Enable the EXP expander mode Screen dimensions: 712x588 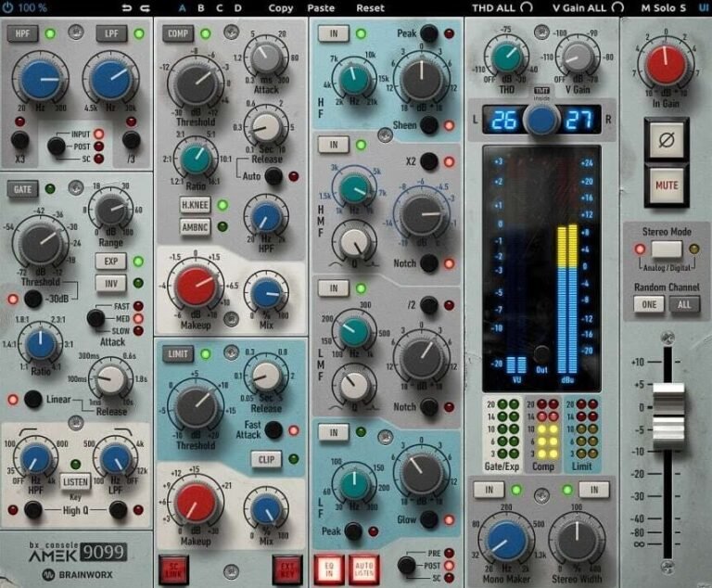[x=111, y=262]
